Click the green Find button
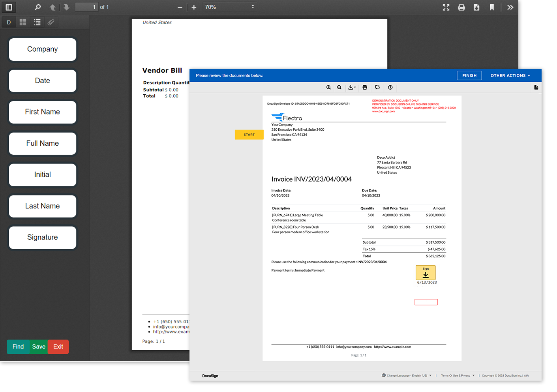 [x=18, y=347]
